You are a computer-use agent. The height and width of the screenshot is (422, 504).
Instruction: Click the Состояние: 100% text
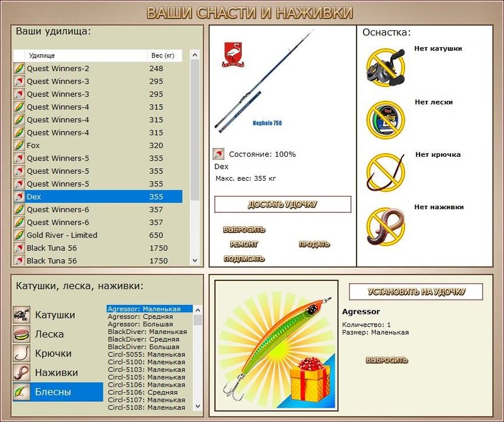click(262, 154)
